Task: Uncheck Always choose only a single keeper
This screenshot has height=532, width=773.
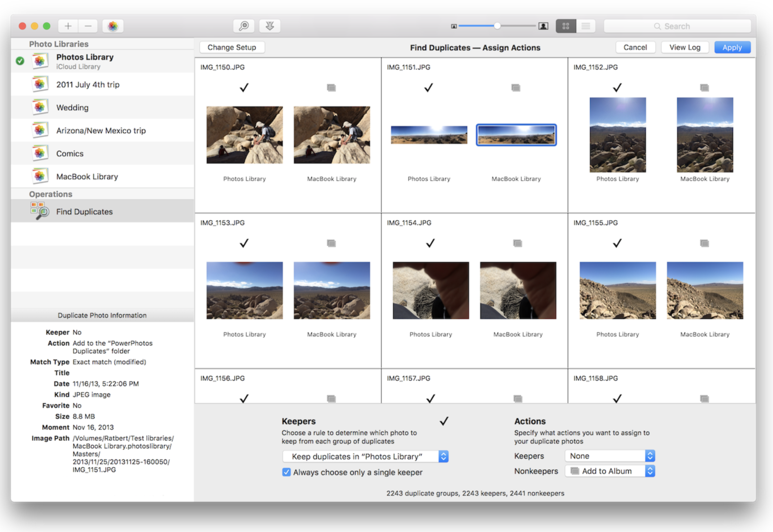Action: click(x=286, y=472)
